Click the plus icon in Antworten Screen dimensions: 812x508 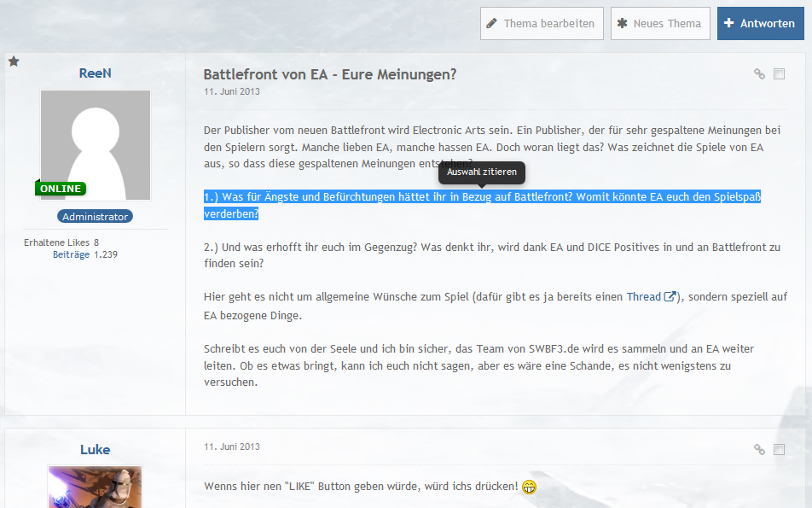pyautogui.click(x=728, y=23)
